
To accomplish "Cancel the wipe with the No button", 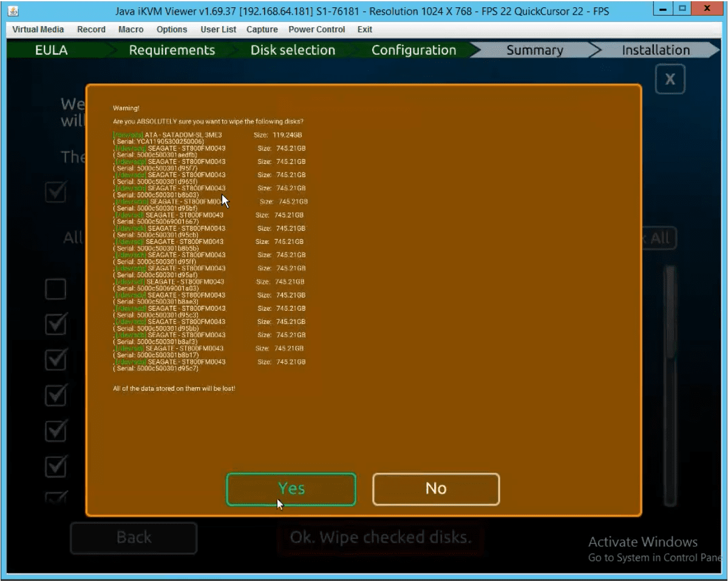I will 436,489.
